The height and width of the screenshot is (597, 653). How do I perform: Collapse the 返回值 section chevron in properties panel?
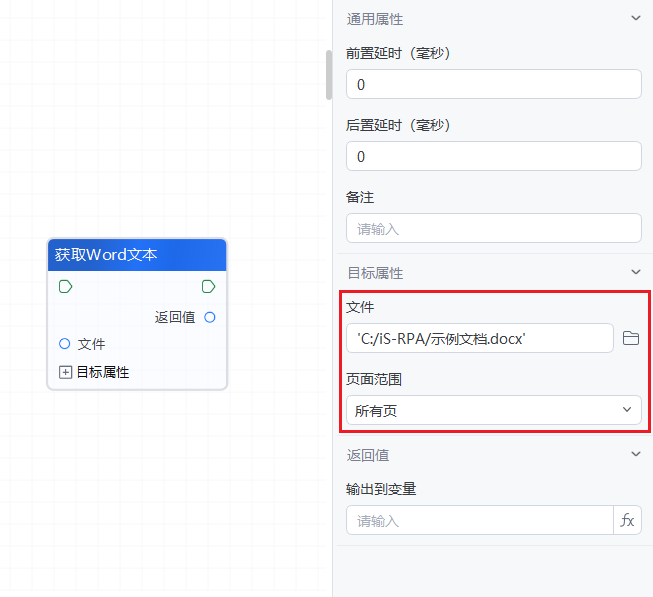[x=635, y=454]
